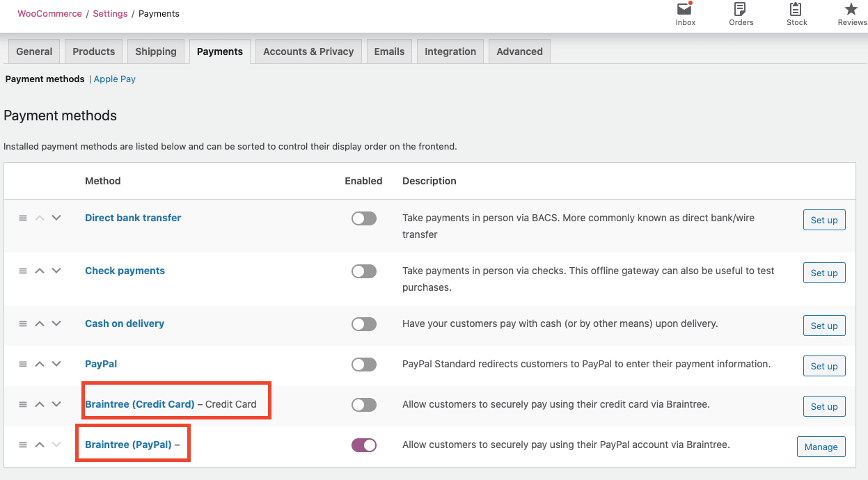Open the Braintree (PayPal) link
868x480 pixels.
click(x=128, y=445)
